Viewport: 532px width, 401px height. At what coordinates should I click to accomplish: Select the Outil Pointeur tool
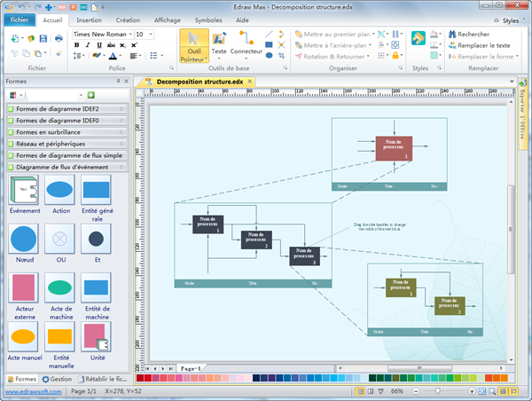coord(194,45)
